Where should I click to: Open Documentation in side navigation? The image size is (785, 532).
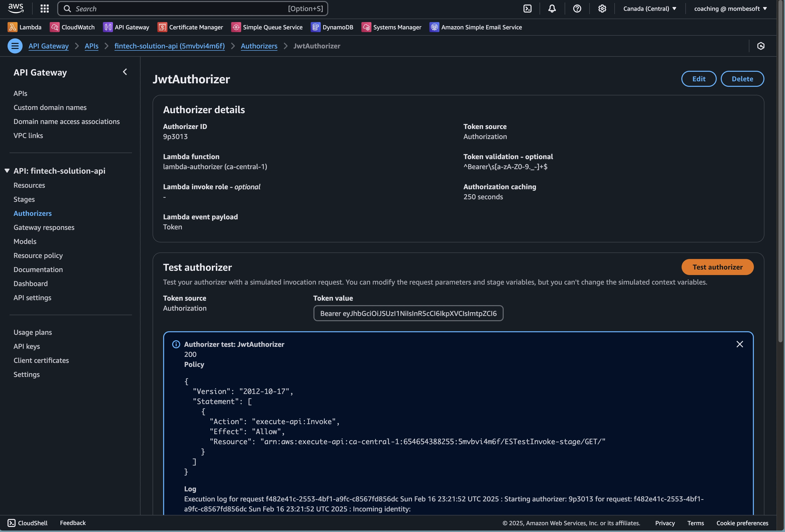click(x=38, y=269)
